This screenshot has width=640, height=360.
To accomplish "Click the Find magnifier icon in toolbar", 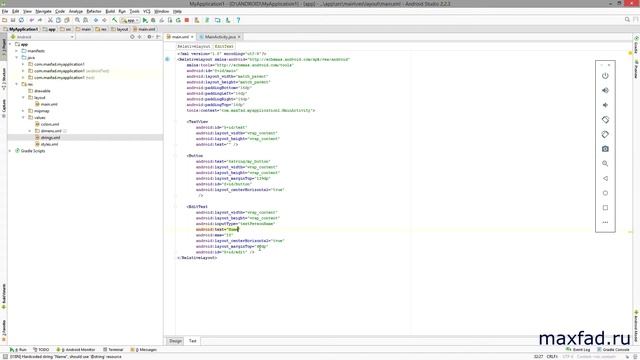I will tap(77, 20).
